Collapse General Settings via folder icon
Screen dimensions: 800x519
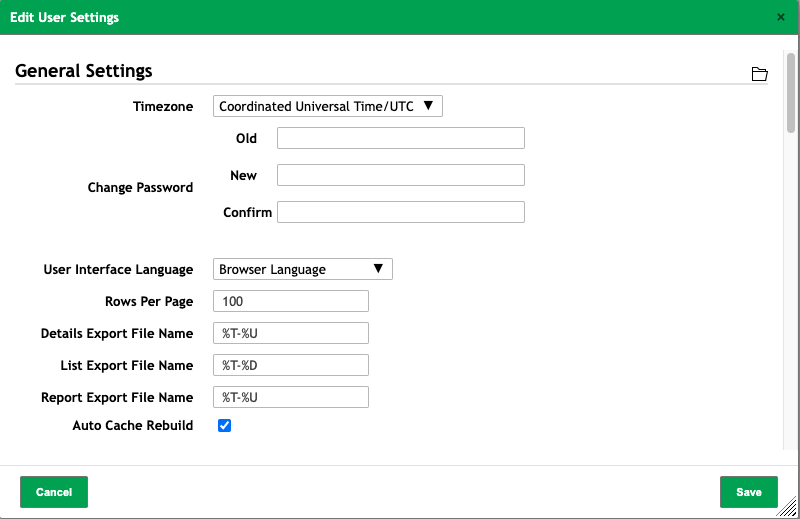pyautogui.click(x=759, y=74)
